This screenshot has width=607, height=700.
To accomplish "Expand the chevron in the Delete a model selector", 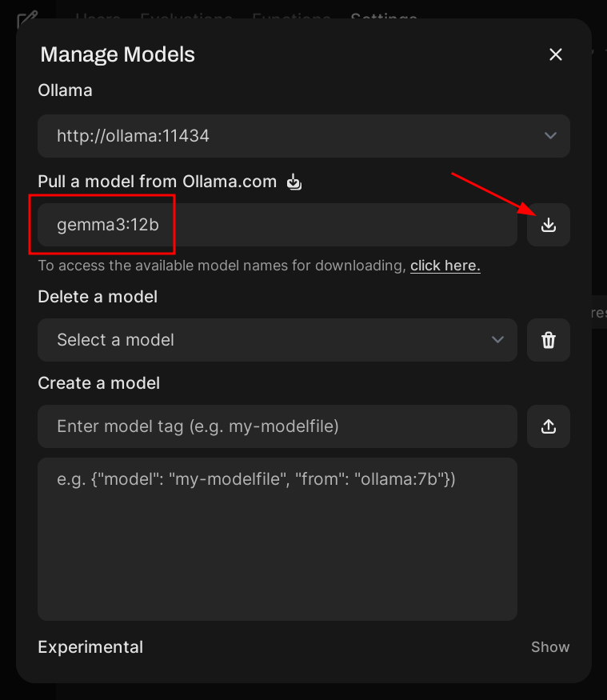I will pyautogui.click(x=497, y=340).
